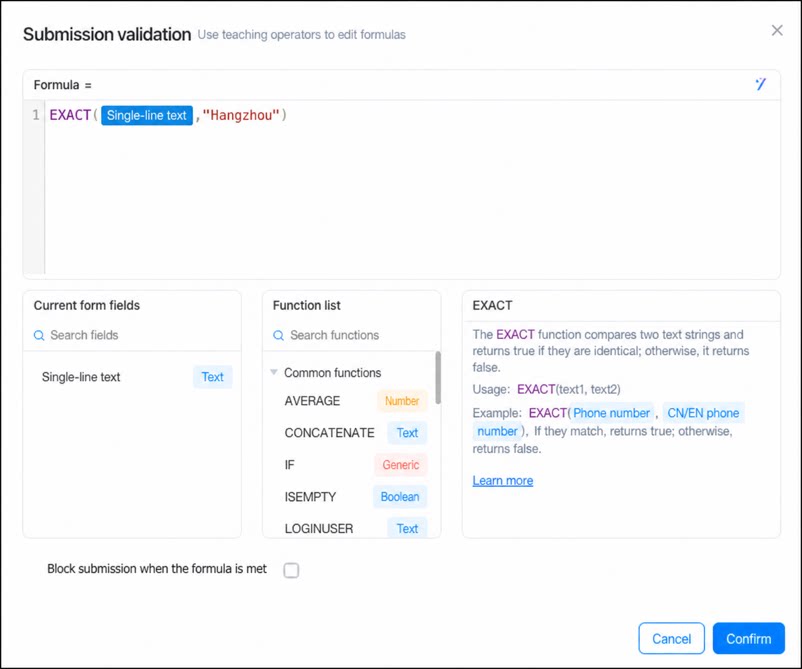Click the search icon in Function list
Screen dimensions: 802x669
tap(278, 336)
